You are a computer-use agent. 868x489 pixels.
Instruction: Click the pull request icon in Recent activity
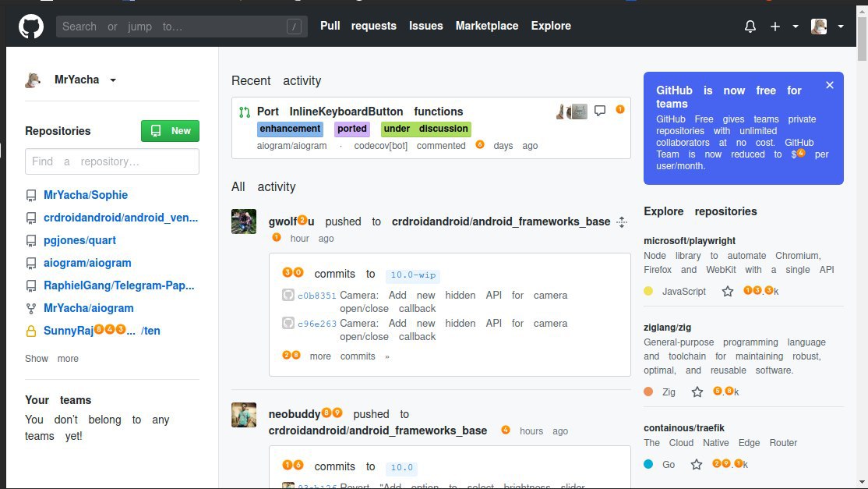click(x=245, y=112)
